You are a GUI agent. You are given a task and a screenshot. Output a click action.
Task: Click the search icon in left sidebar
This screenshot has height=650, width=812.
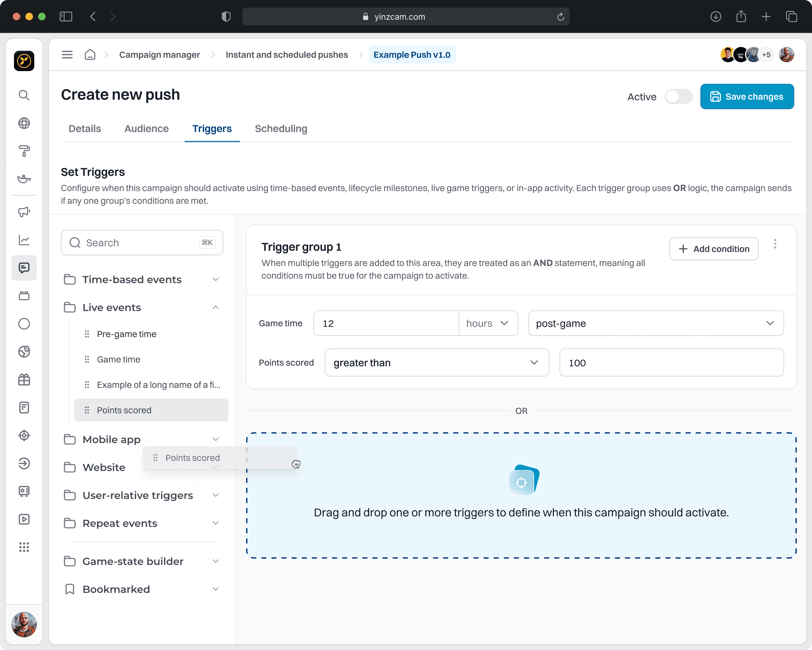click(24, 95)
